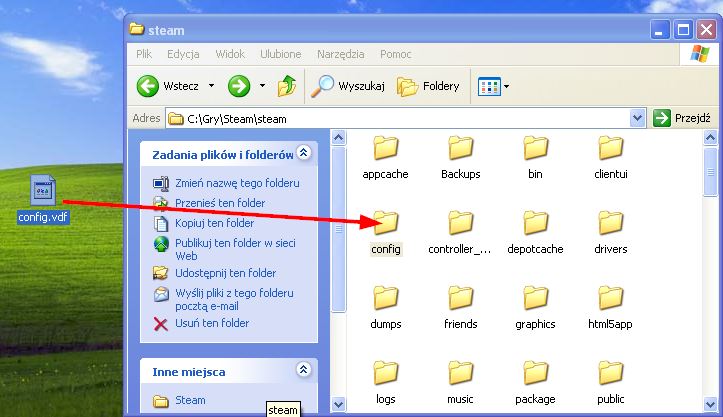Open the music folder

(461, 383)
